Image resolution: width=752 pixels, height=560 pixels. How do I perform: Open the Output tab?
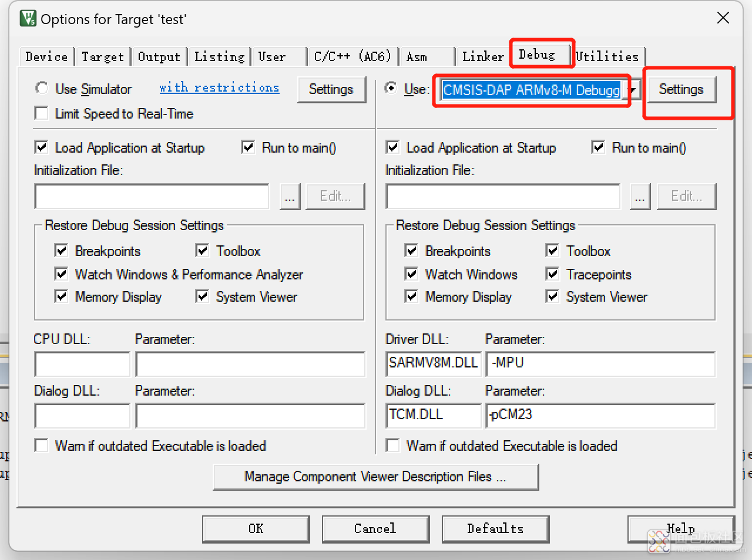(x=159, y=57)
